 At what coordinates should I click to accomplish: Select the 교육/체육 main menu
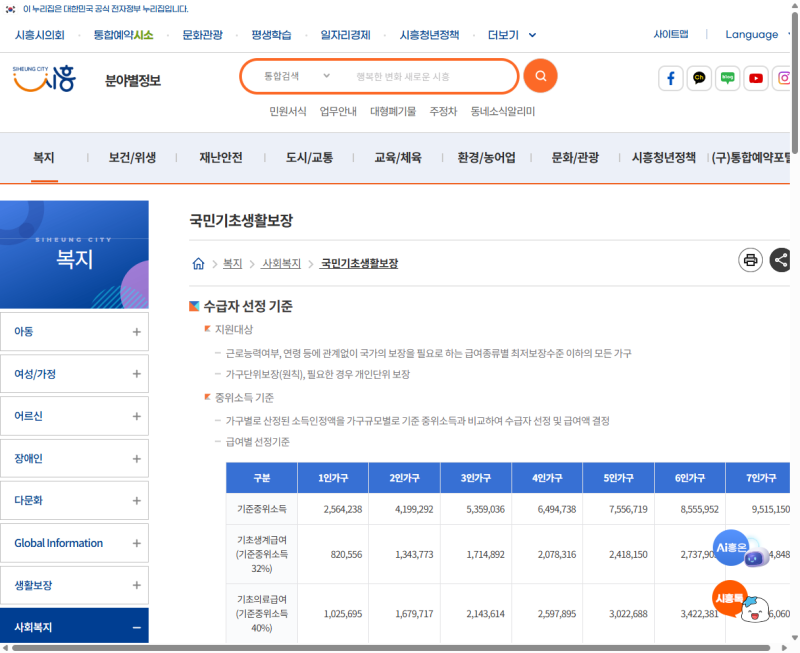coord(398,158)
